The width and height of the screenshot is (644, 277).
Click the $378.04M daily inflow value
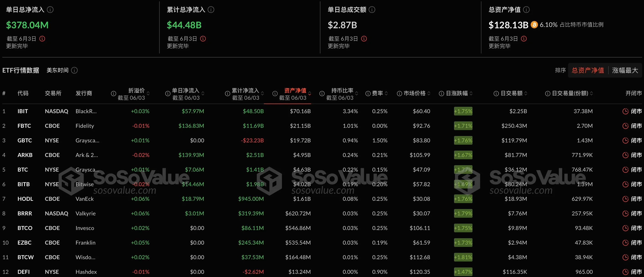click(27, 25)
